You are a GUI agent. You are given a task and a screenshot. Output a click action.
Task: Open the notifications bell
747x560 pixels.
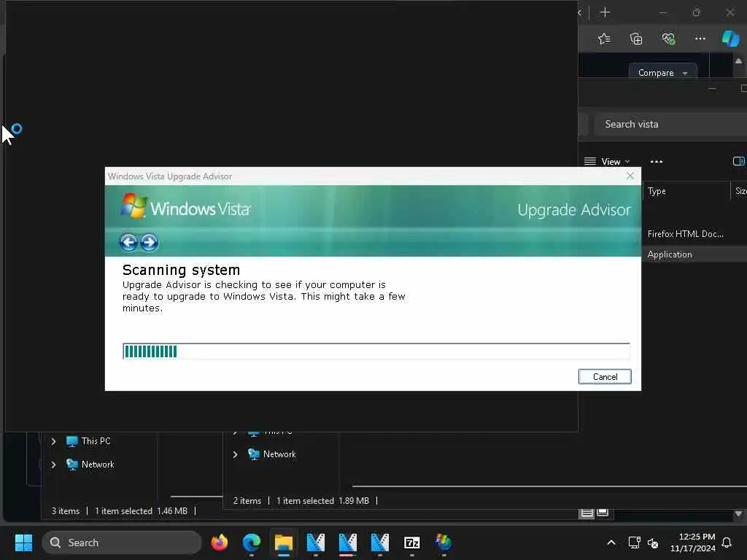(727, 542)
